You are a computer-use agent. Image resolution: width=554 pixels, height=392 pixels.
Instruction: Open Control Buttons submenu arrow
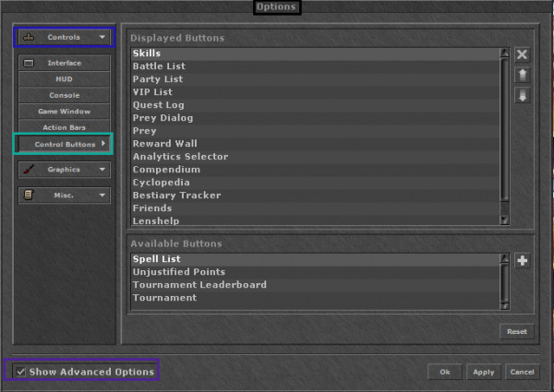[x=103, y=144]
